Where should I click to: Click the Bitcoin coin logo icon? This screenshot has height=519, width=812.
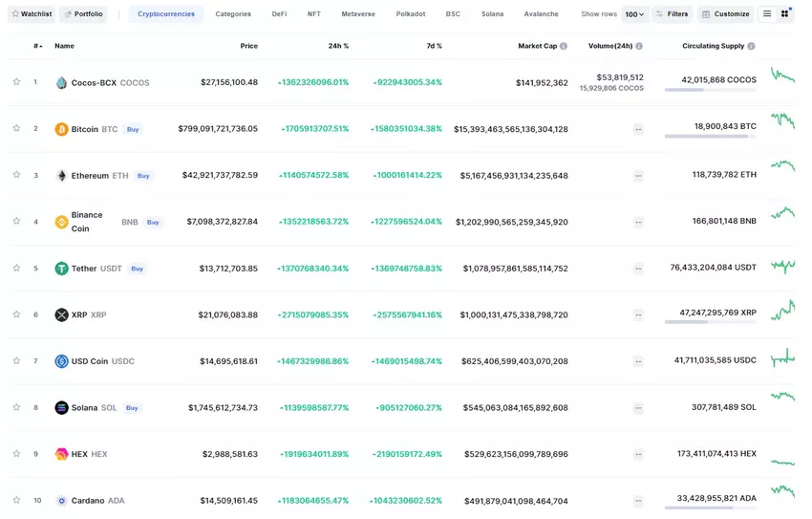(x=61, y=129)
